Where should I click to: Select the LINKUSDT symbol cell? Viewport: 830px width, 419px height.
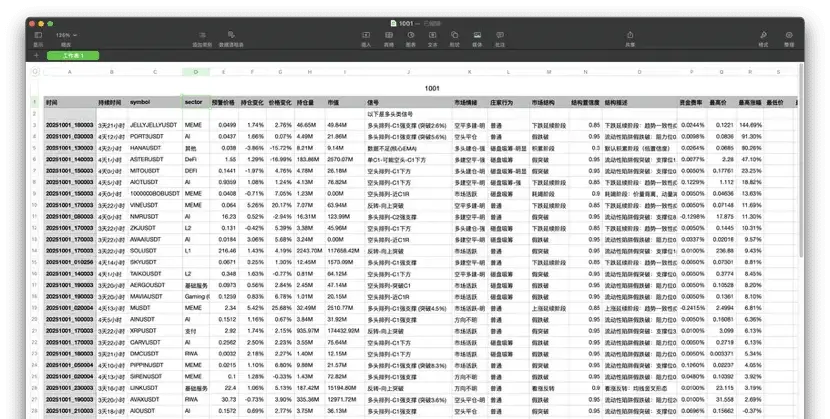click(x=156, y=388)
